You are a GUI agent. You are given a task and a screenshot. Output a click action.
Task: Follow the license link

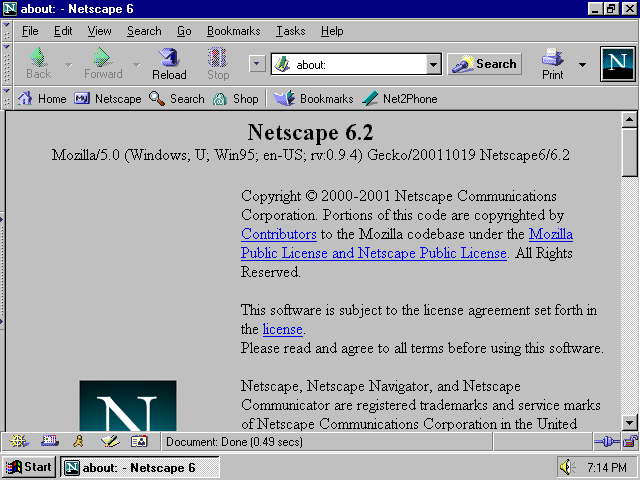pyautogui.click(x=282, y=329)
